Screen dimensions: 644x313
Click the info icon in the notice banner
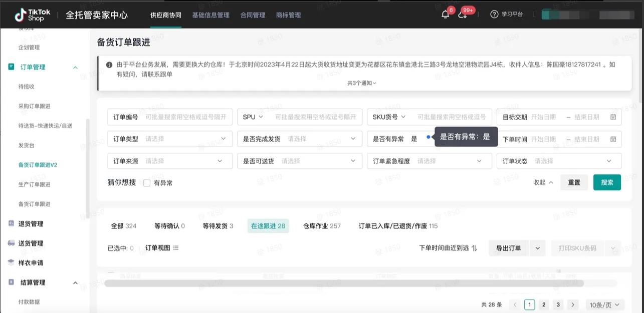[x=109, y=65]
